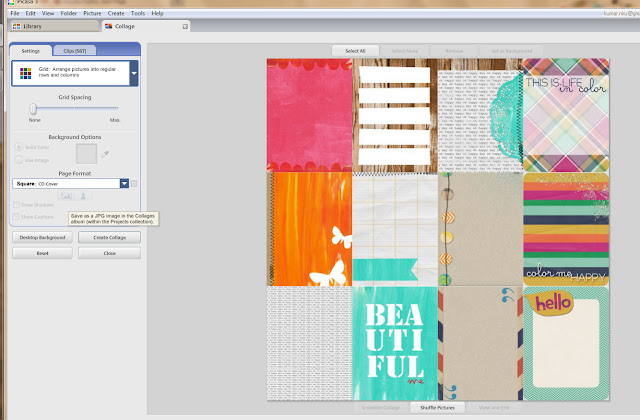Click the Library tab icon
The height and width of the screenshot is (420, 640).
point(14,25)
